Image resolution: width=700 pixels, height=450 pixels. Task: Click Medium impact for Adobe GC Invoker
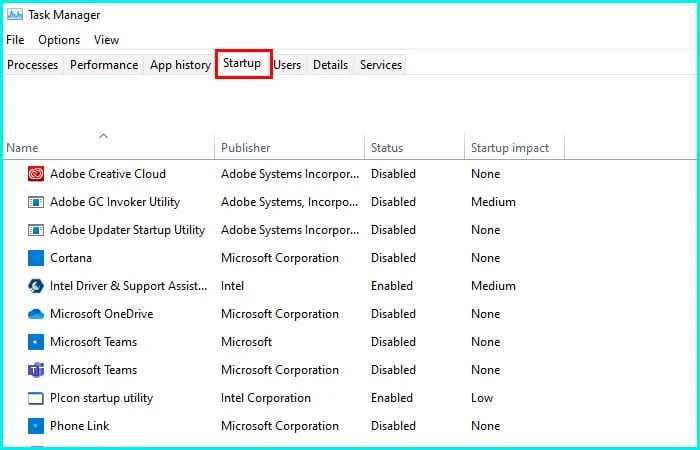coord(493,202)
